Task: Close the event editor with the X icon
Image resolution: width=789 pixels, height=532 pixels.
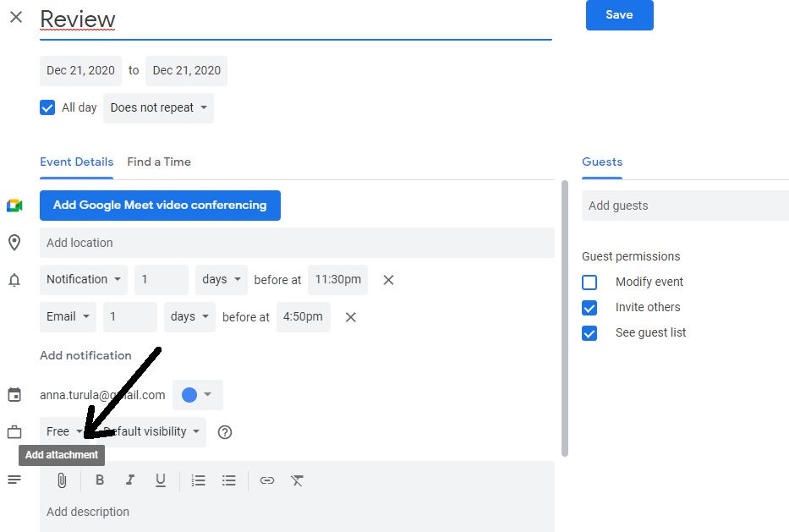Action: pyautogui.click(x=16, y=17)
